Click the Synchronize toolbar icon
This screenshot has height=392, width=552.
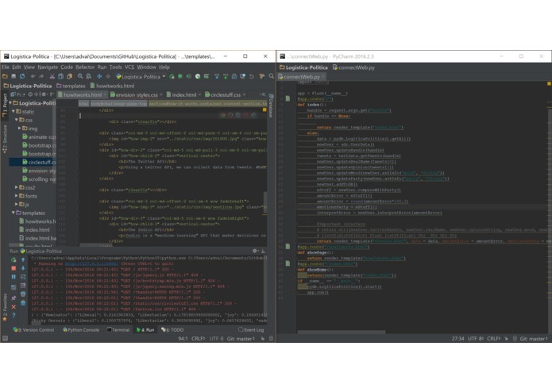tap(22, 76)
